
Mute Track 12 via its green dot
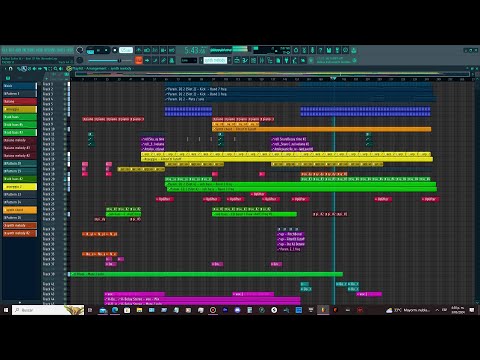pyautogui.click(x=65, y=139)
